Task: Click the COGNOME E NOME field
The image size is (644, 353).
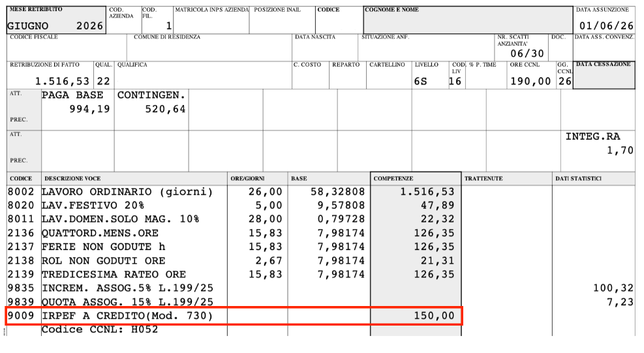Action: [468, 20]
